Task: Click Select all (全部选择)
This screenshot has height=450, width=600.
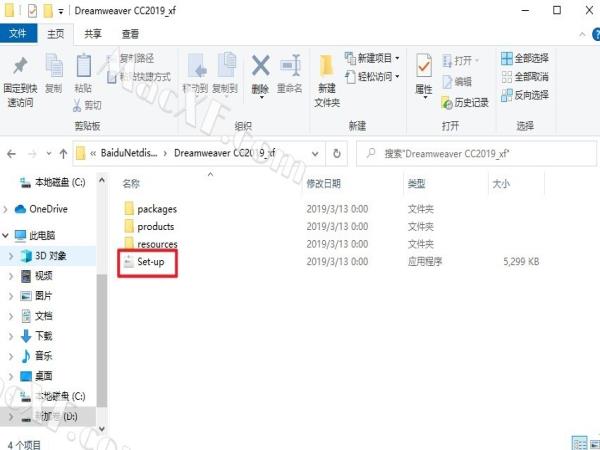Action: pyautogui.click(x=525, y=58)
